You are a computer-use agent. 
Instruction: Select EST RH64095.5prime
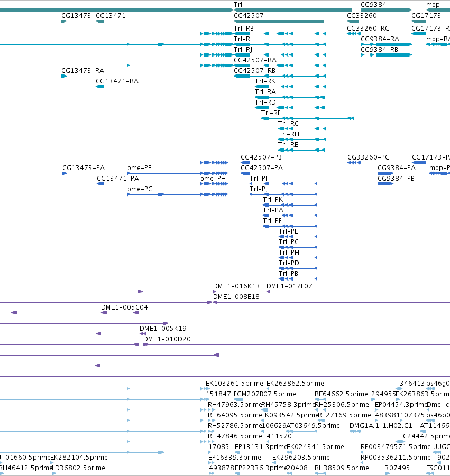(x=235, y=415)
